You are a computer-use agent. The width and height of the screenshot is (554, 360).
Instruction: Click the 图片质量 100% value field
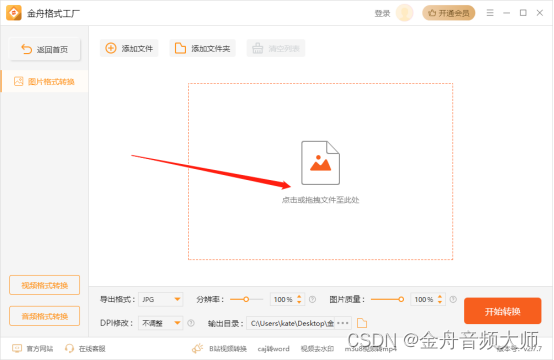coord(424,300)
